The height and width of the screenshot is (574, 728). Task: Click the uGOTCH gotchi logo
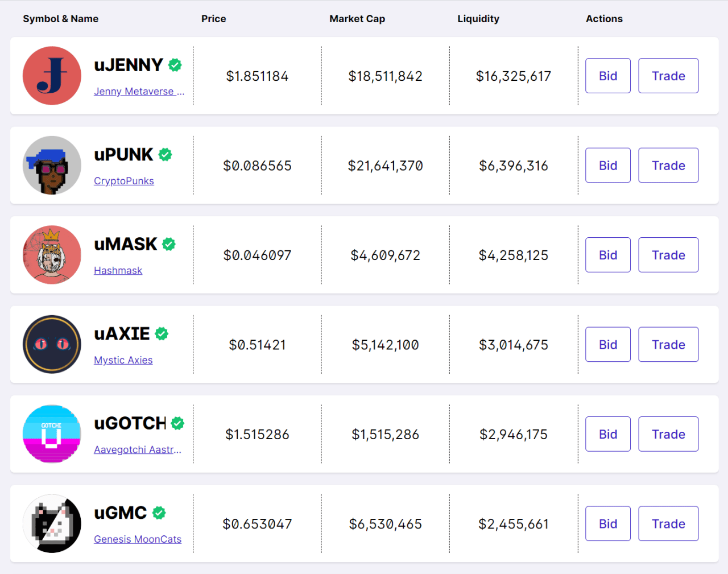52,434
